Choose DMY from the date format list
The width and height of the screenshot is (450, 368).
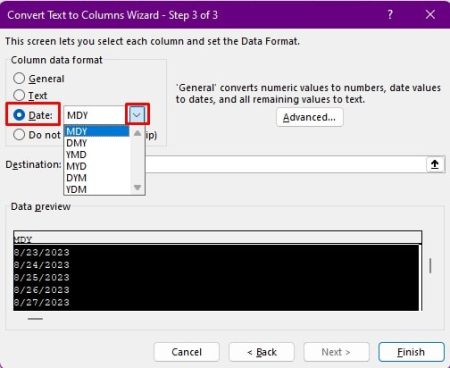tap(77, 143)
